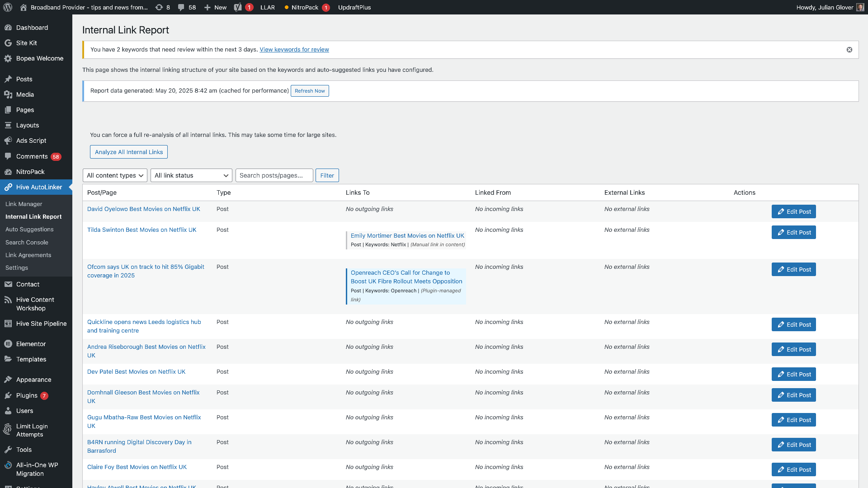868x488 pixels.
Task: Click the user avatar in top-right corner
Action: 860,7
